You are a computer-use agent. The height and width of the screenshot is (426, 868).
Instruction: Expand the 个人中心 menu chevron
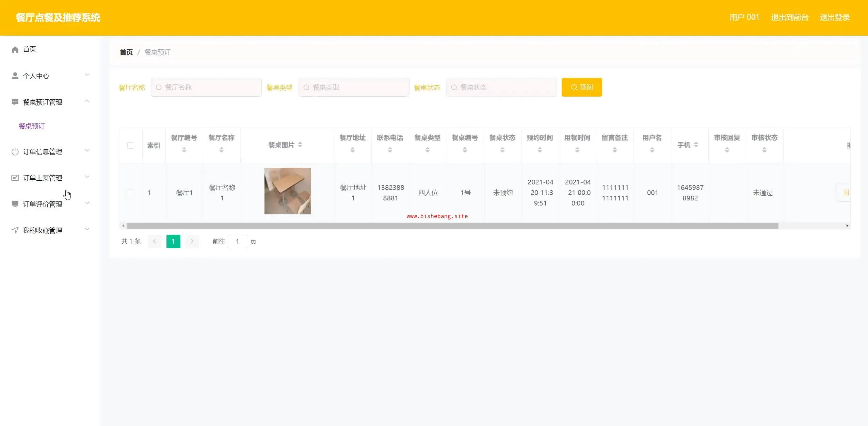[87, 75]
